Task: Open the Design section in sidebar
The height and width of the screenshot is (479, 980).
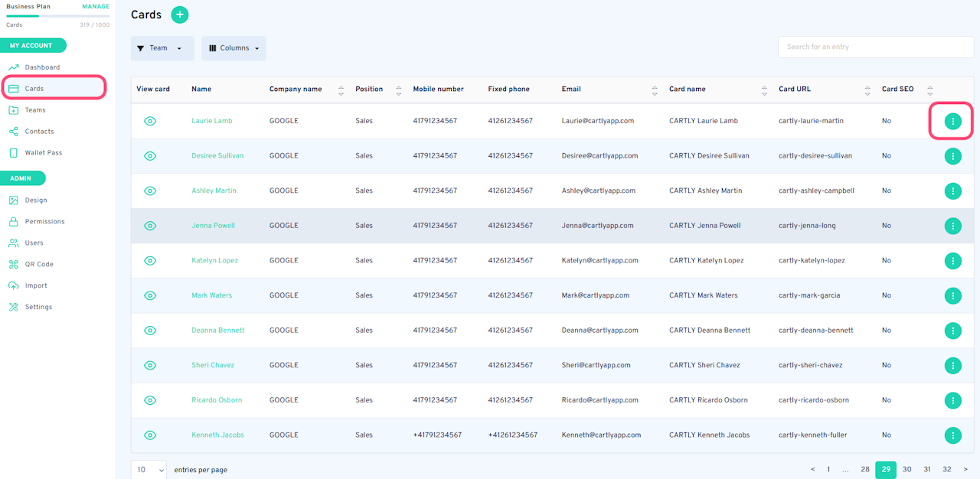Action: tap(35, 200)
